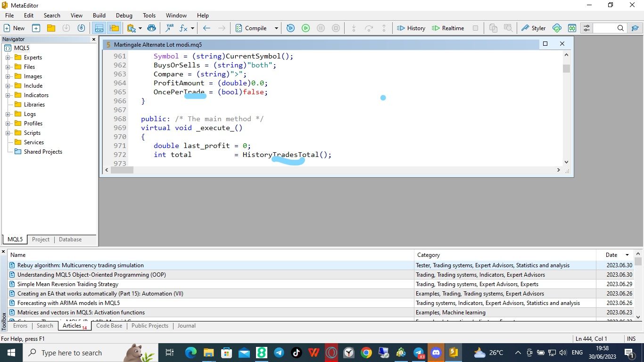Compile the current file
This screenshot has width=644, height=362.
[251, 28]
